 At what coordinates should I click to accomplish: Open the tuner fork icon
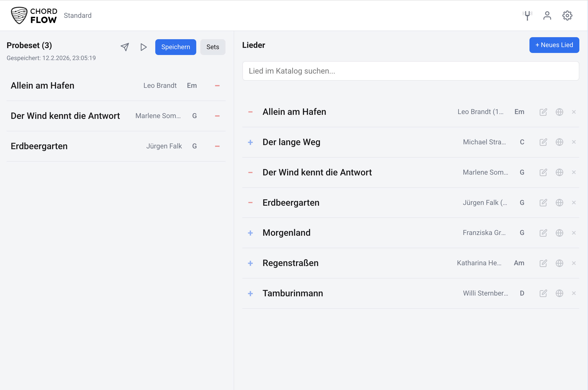coord(527,16)
